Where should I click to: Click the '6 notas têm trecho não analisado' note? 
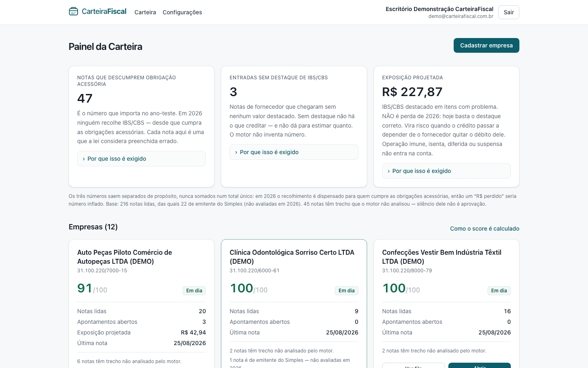tap(129, 361)
